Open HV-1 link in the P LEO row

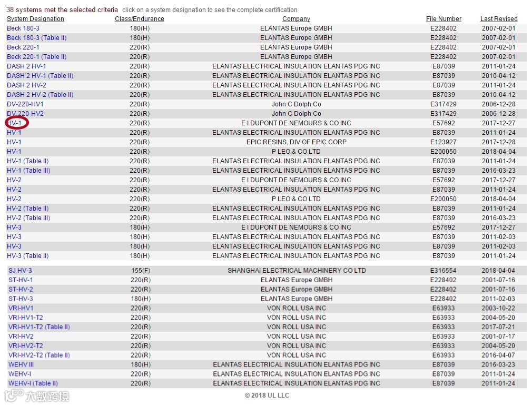14,152
